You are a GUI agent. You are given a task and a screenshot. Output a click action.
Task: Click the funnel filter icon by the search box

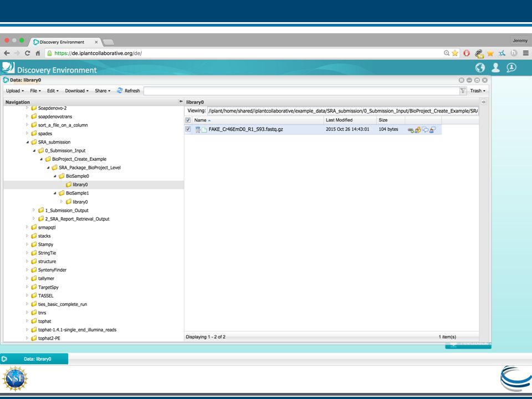click(x=463, y=90)
